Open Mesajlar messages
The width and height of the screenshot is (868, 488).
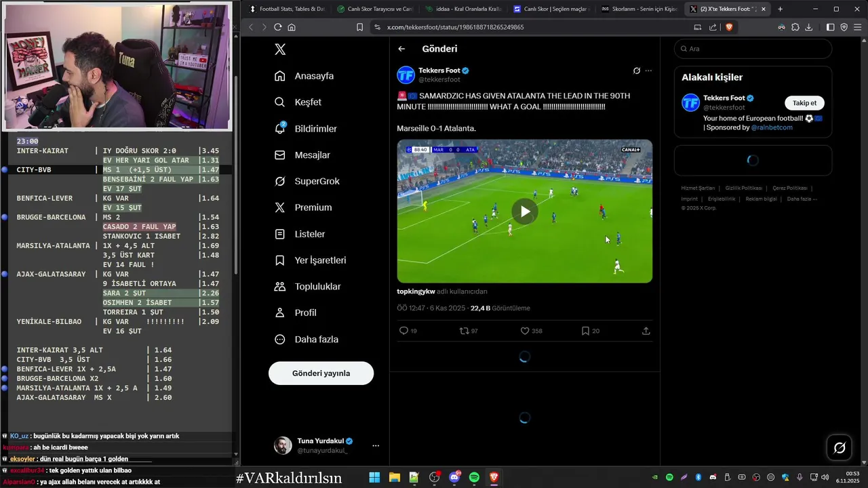click(302, 155)
